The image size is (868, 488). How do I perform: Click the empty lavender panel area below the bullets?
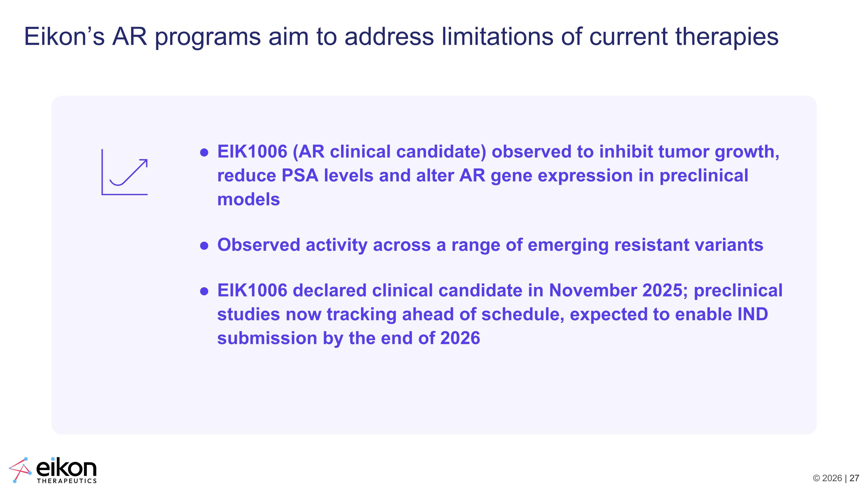(434, 391)
